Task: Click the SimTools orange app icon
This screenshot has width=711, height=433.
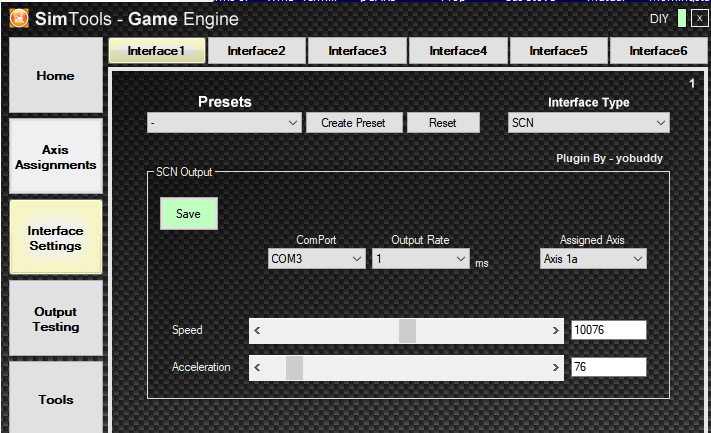Action: click(x=19, y=19)
